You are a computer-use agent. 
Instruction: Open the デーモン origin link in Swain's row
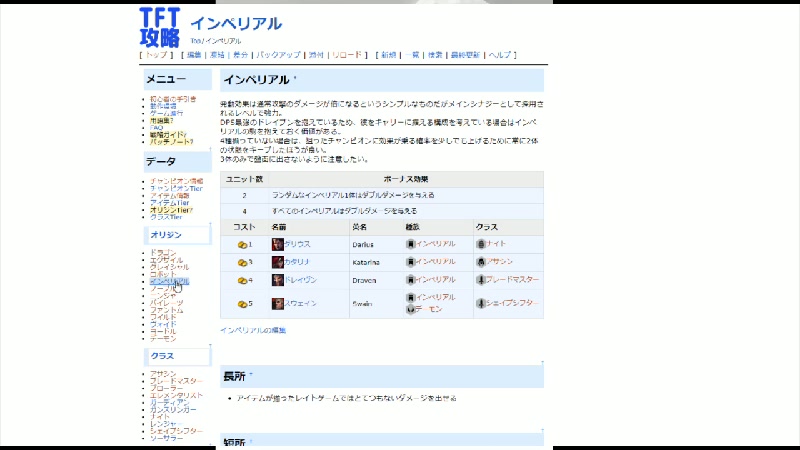(429, 309)
